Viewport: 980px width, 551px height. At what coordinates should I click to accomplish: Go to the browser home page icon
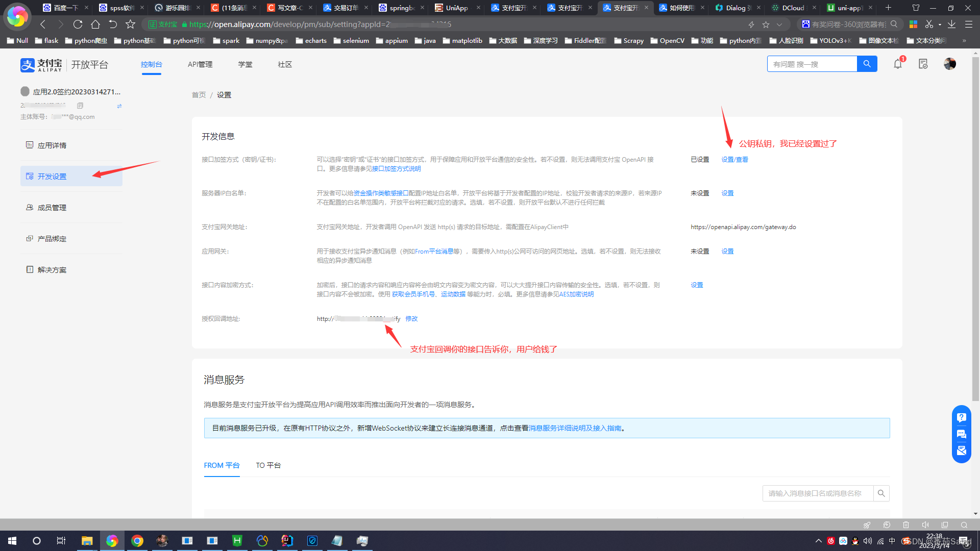pyautogui.click(x=95, y=24)
